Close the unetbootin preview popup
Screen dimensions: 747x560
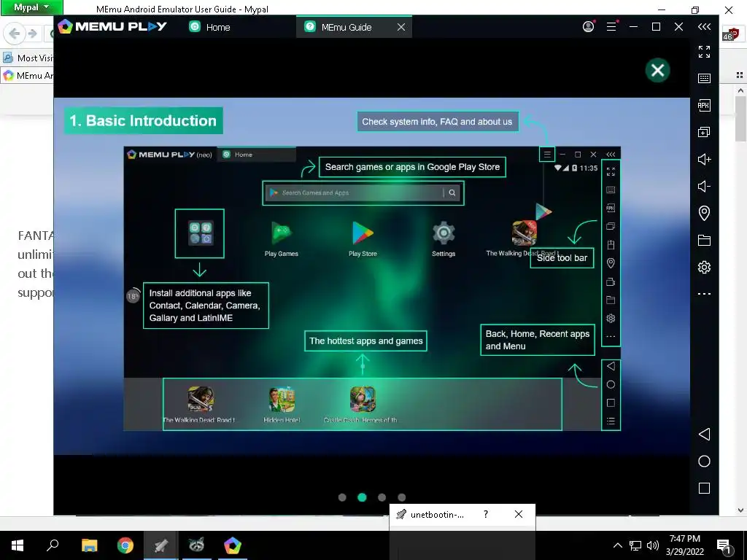[519, 514]
